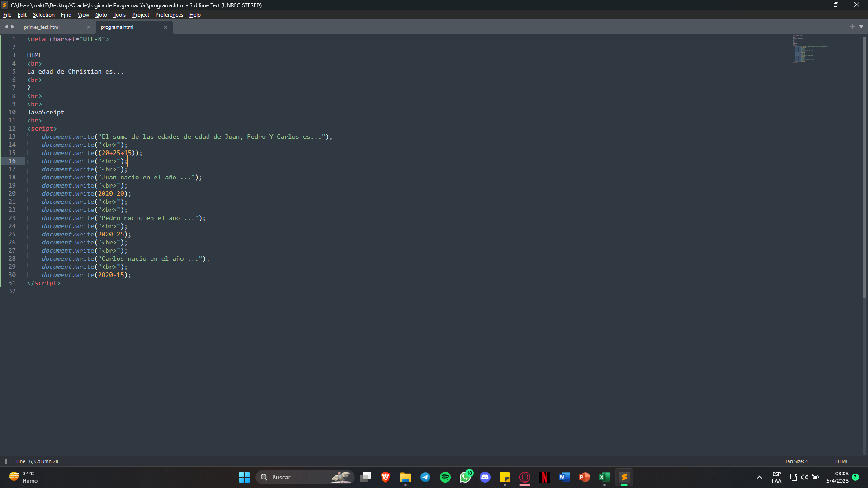Click the Line 16, Column 28 indicator

(37, 461)
